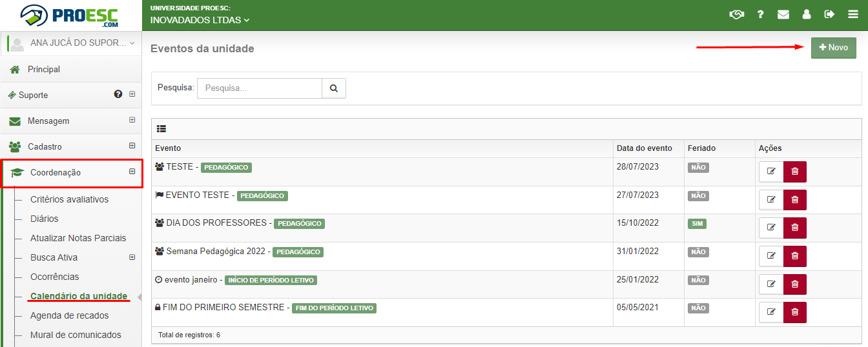Delete the DIA DOS PROFESSORES event

click(x=795, y=228)
